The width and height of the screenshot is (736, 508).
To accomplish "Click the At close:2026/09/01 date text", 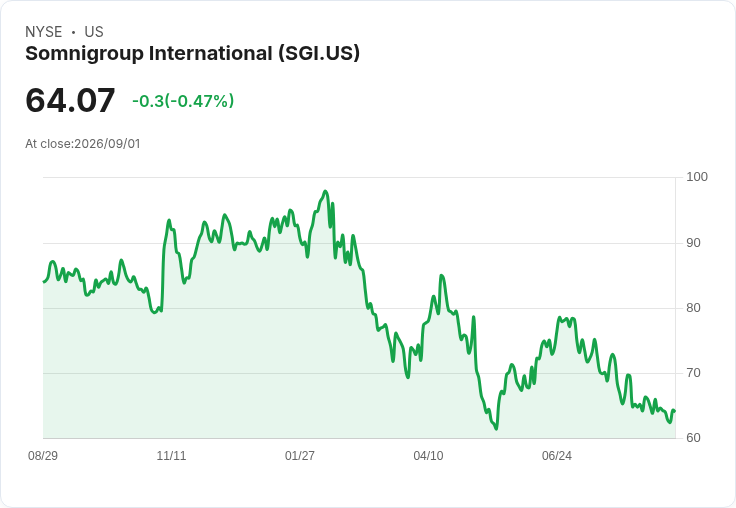I will [83, 144].
